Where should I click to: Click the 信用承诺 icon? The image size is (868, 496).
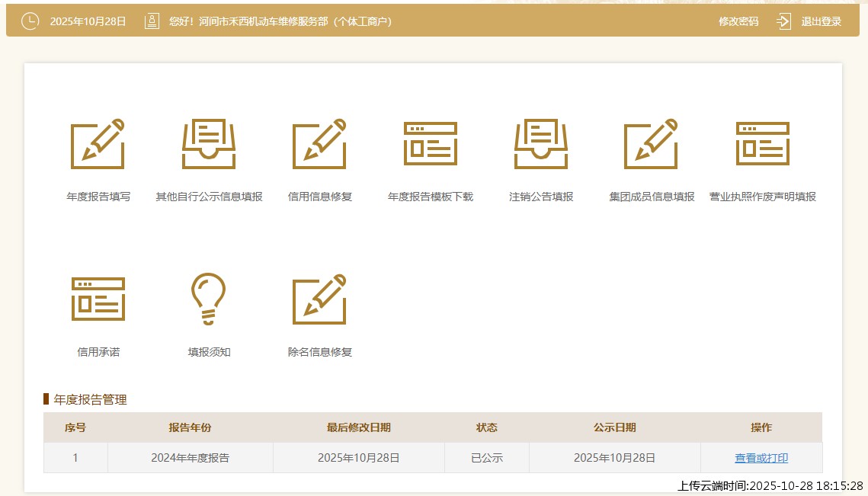(x=98, y=299)
